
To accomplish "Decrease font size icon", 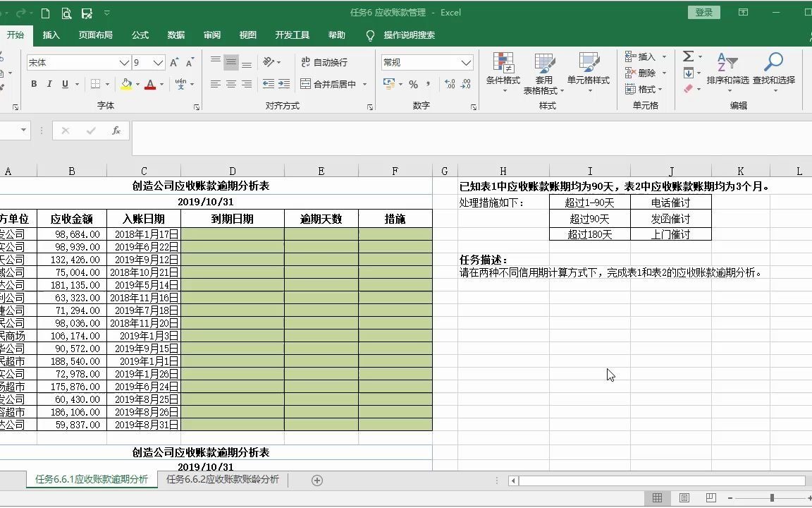I will pyautogui.click(x=190, y=63).
